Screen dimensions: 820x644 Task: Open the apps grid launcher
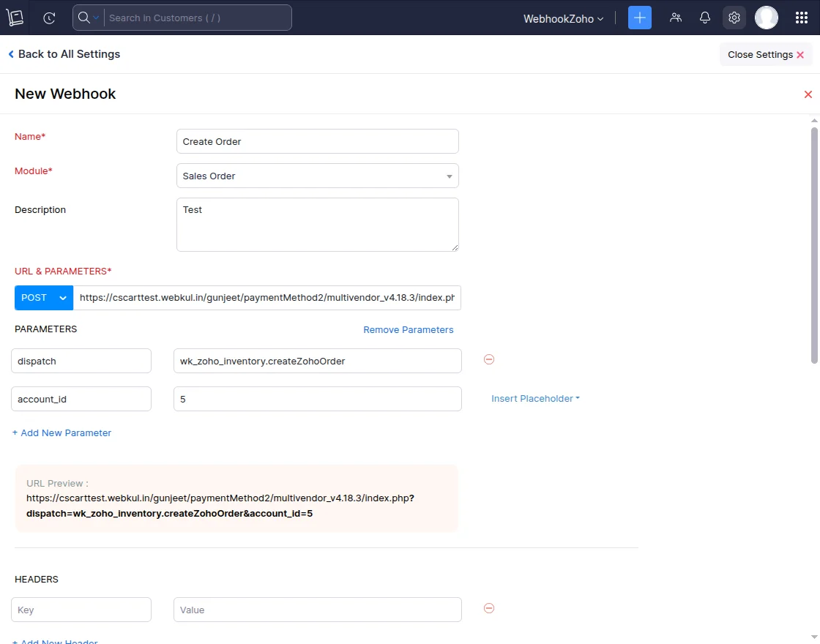801,18
